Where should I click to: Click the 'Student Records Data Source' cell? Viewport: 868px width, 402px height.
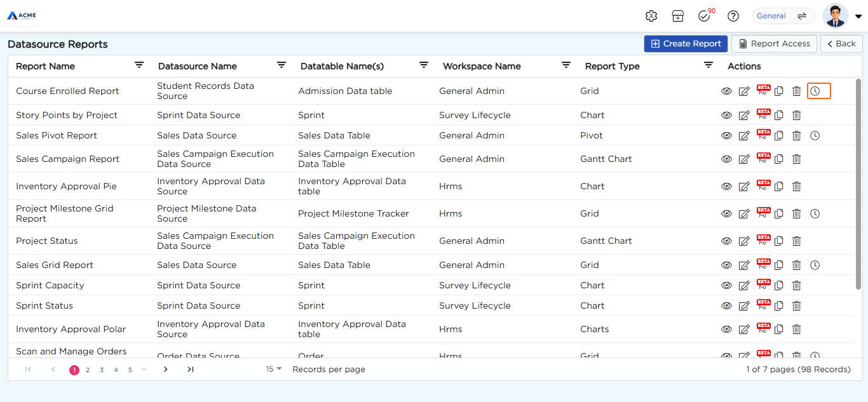205,91
